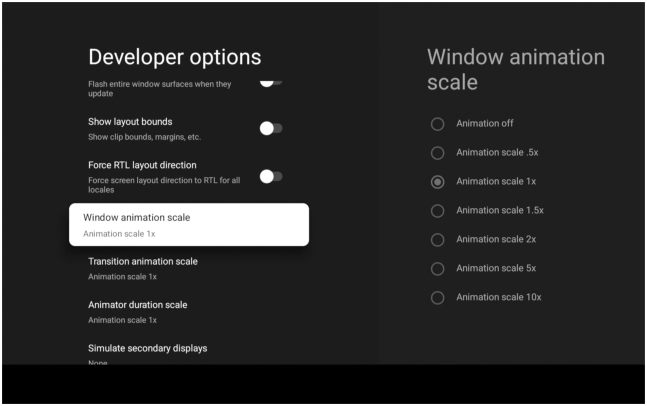Screen dimensions: 647x406
Task: Open Window animation scale setting
Action: 188,224
